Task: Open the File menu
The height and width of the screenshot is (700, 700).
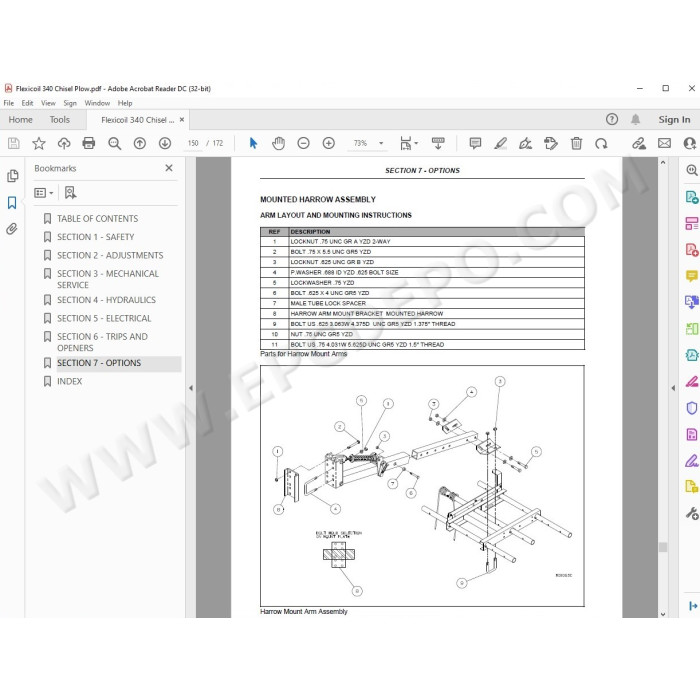Action: tap(8, 103)
